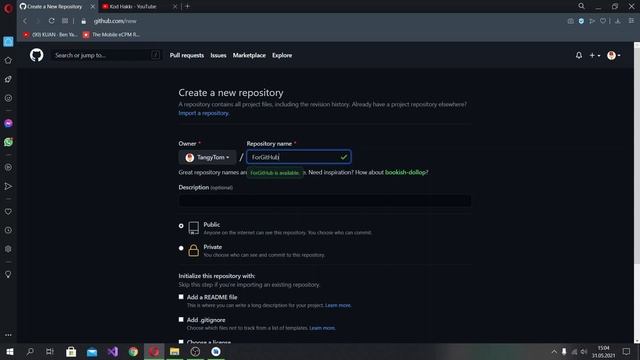Go forward in browser history
This screenshot has width=640, height=360.
point(38,21)
